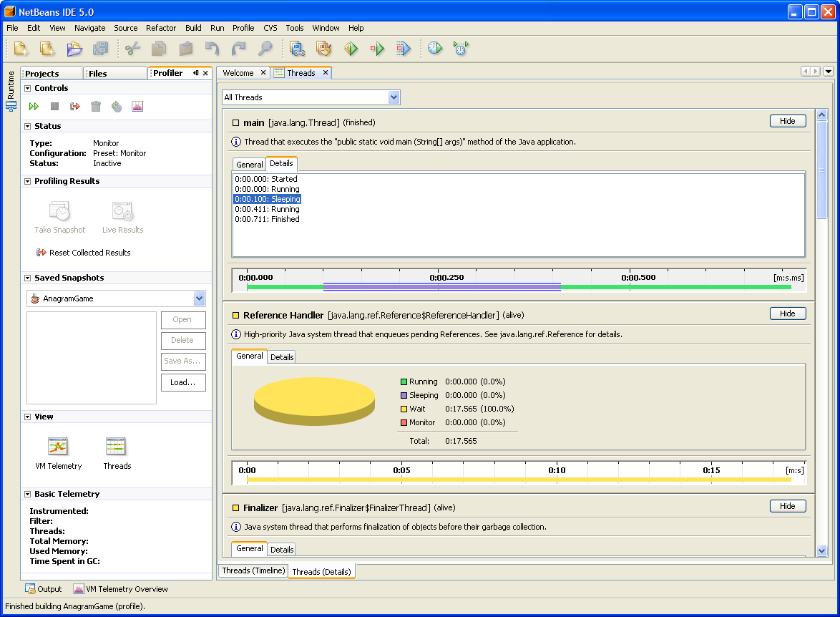Click the Debug Main Project icon
The height and width of the screenshot is (617, 840).
coord(377,49)
